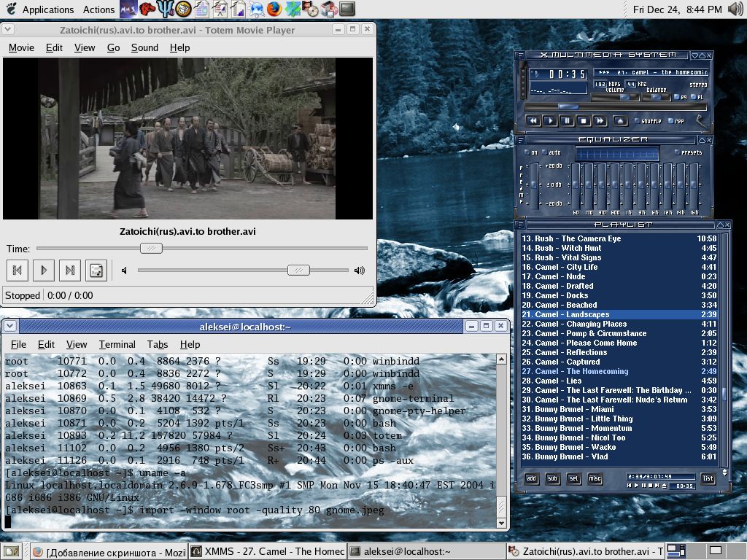This screenshot has height=560, width=747.
Task: Click the Totem Time seek slider
Action: (151, 249)
